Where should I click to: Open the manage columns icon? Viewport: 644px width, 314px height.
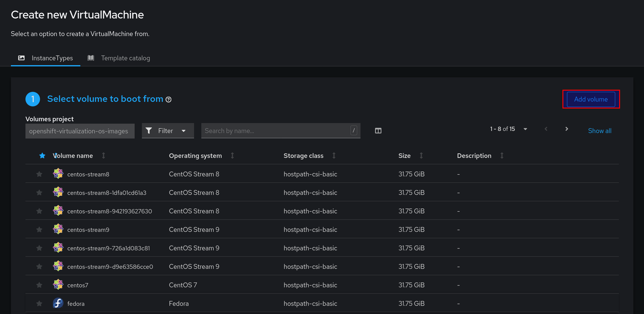(x=378, y=130)
